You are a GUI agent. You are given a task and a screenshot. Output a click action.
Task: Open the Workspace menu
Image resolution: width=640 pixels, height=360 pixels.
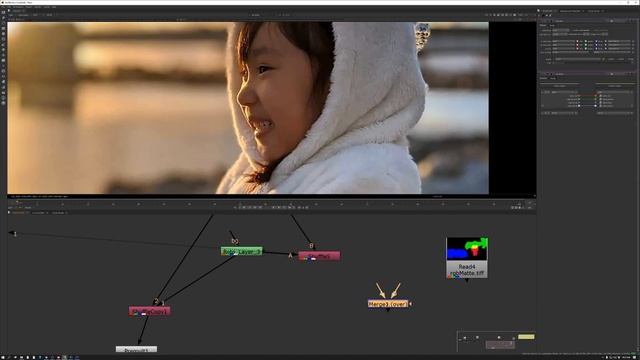[18, 7]
